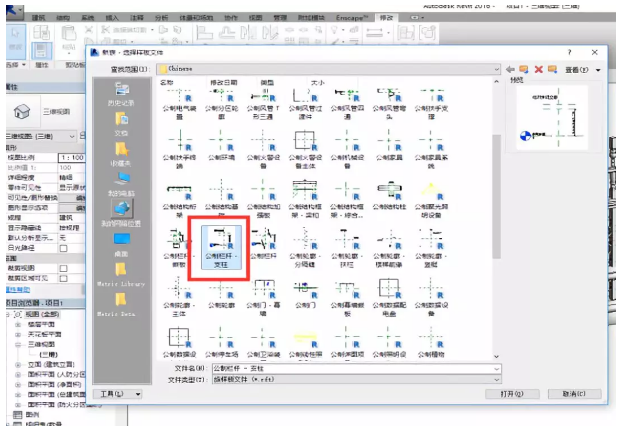
Task: Select the 公制机械设备 template file
Action: pos(347,149)
